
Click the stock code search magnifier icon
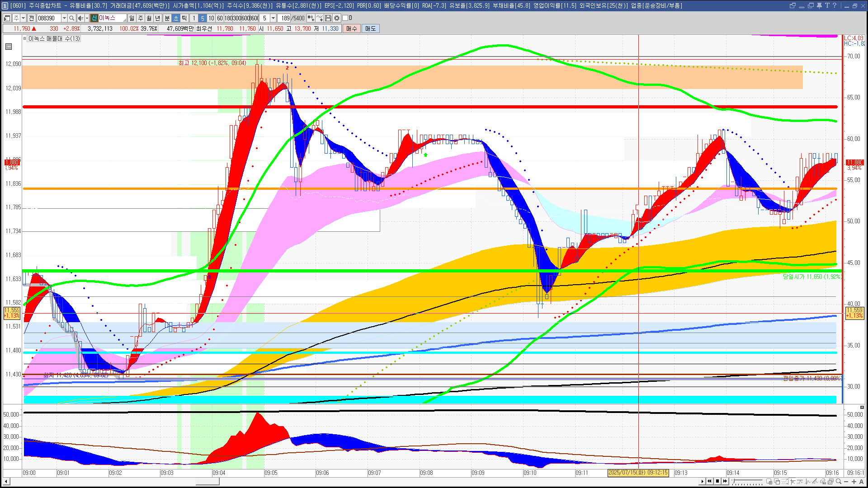(71, 18)
